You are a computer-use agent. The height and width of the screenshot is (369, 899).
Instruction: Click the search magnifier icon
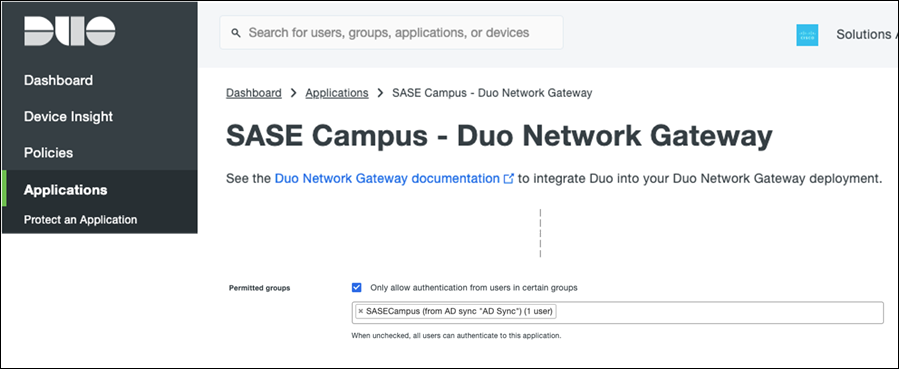coord(236,33)
